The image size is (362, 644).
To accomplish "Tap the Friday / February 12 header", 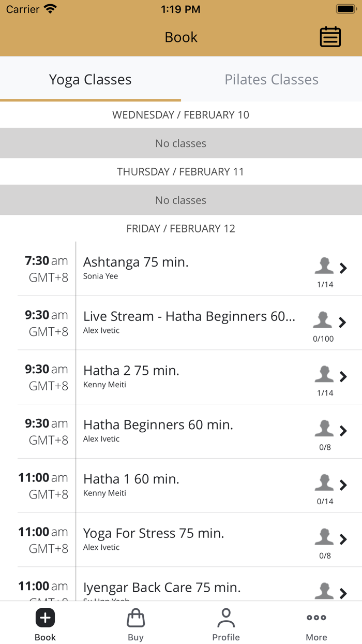I will 181,228.
